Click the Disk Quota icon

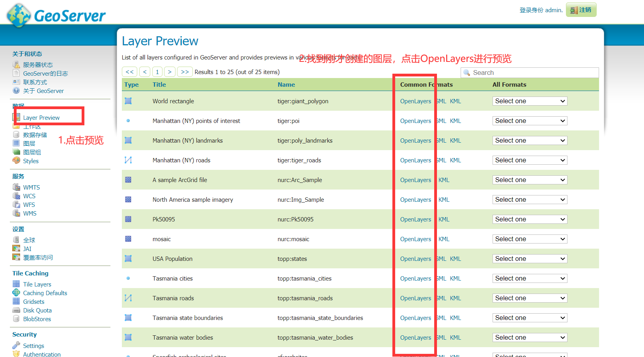point(16,310)
